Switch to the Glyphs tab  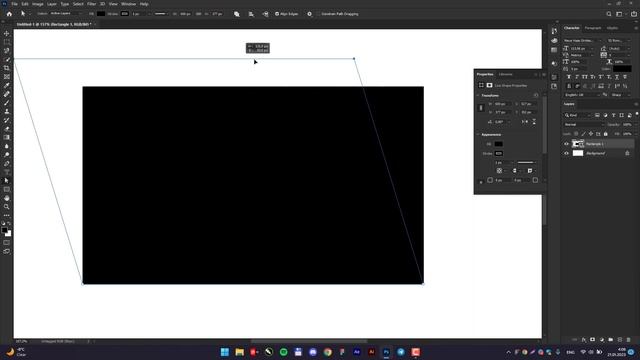point(612,28)
